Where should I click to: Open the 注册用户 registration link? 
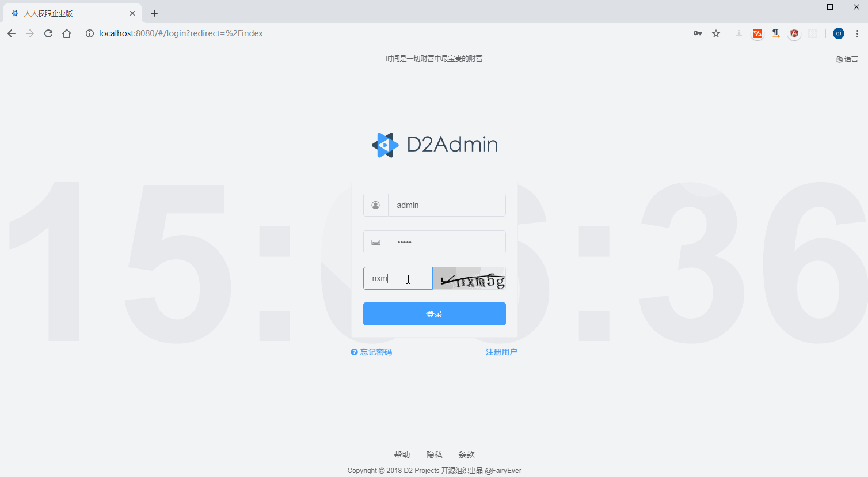[501, 351]
